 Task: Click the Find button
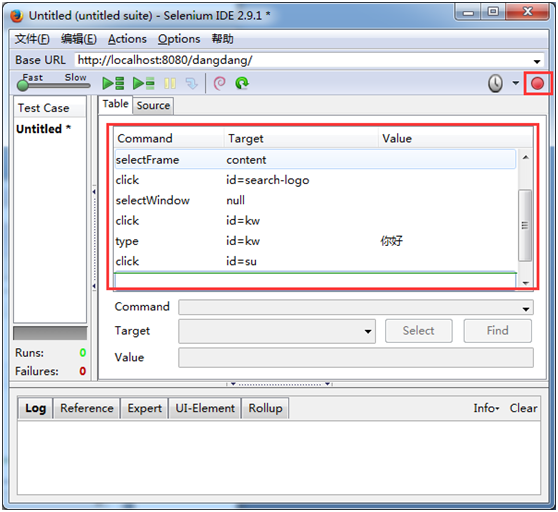498,331
